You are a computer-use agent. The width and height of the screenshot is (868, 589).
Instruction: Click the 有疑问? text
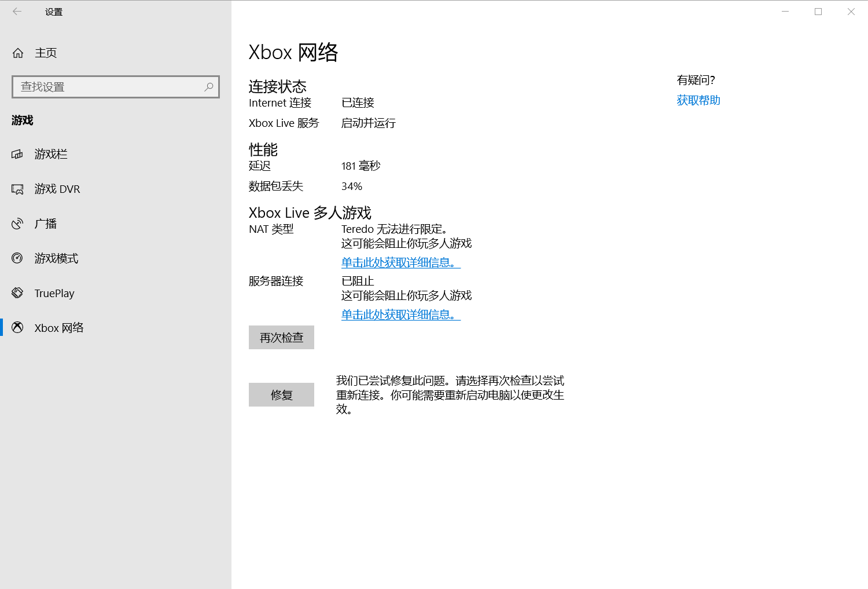point(696,80)
